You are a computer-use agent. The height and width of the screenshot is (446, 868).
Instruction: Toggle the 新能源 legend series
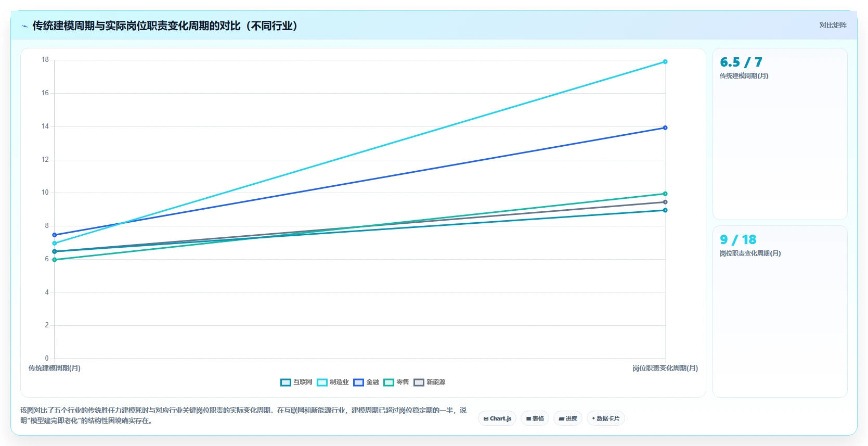pyautogui.click(x=430, y=382)
